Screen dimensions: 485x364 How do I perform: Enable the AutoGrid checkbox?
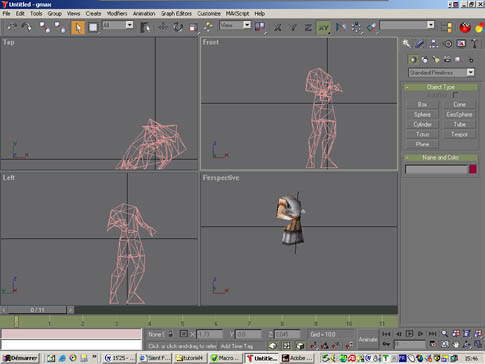coord(455,95)
